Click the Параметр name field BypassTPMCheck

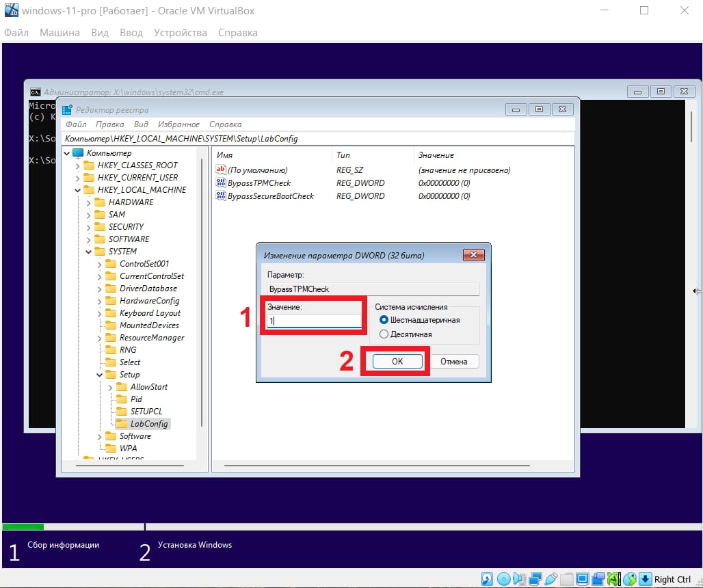coord(373,289)
